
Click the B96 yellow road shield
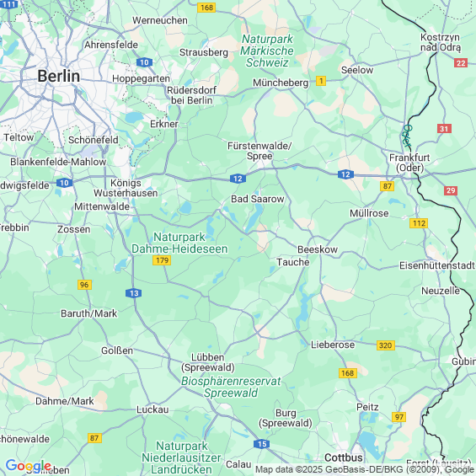[84, 285]
